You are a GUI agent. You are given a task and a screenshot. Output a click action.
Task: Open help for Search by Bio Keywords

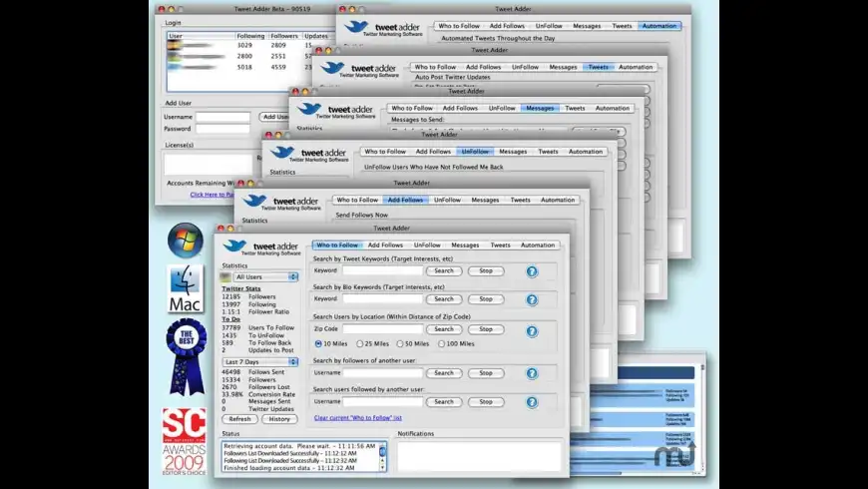[532, 299]
